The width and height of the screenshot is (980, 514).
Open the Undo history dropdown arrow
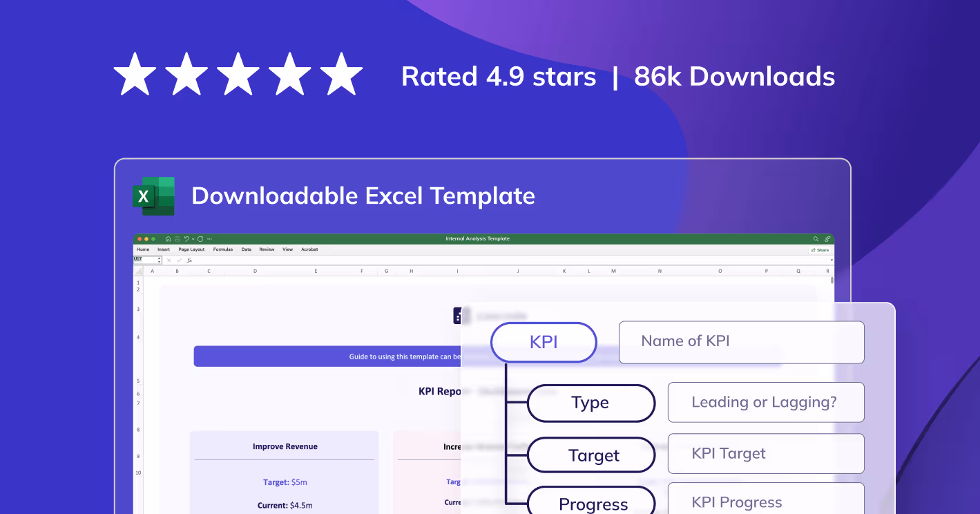(193, 239)
